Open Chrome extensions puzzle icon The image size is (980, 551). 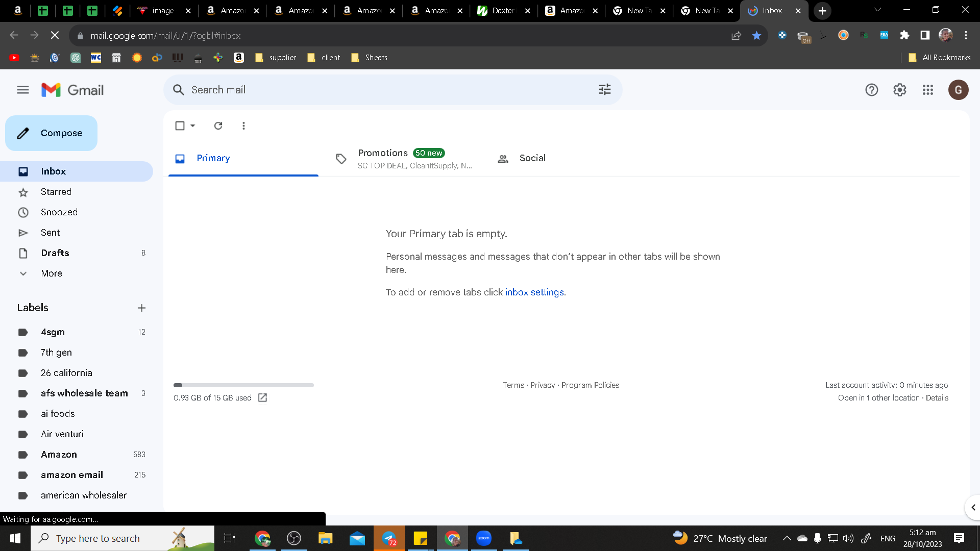904,35
